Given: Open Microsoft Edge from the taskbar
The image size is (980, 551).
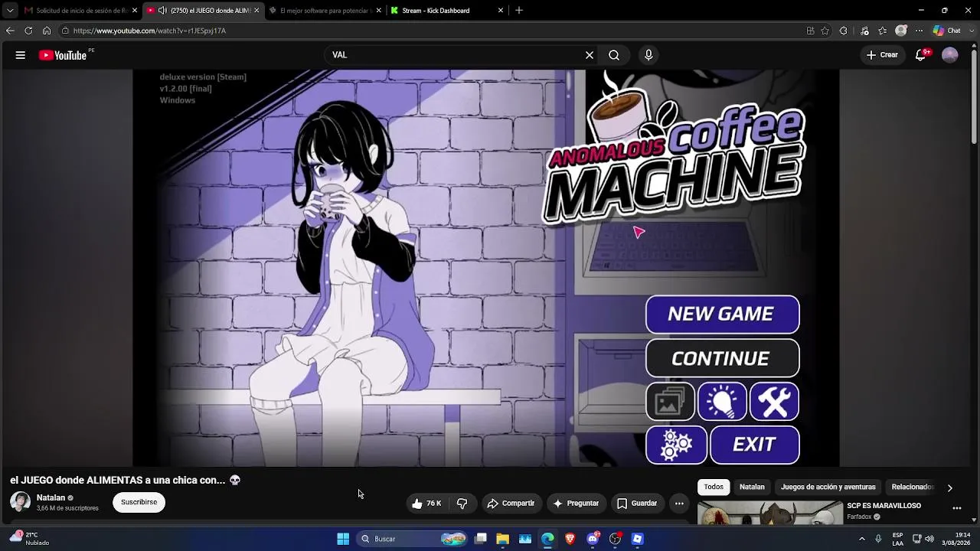Looking at the screenshot, I should [x=547, y=539].
